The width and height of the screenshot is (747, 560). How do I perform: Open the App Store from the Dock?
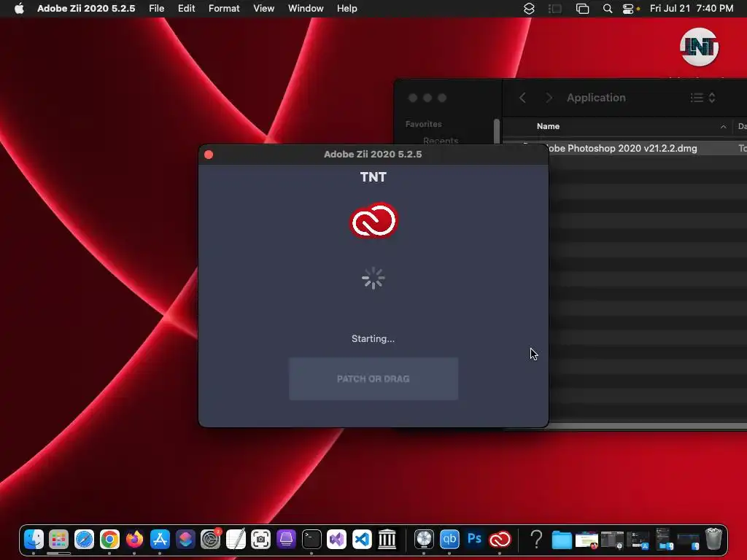pyautogui.click(x=160, y=539)
